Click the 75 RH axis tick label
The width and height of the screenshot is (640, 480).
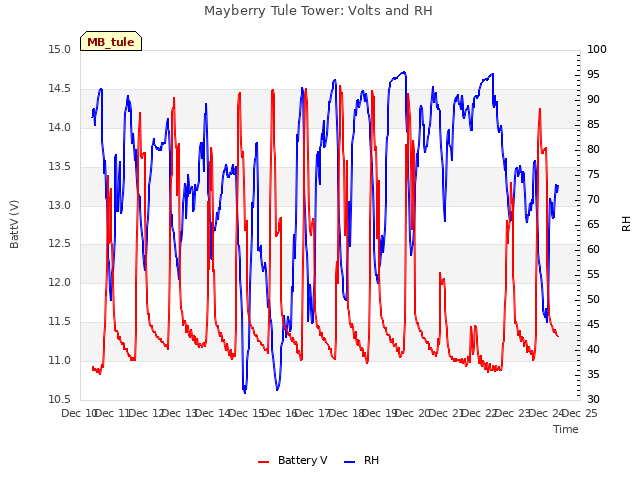(x=593, y=174)
